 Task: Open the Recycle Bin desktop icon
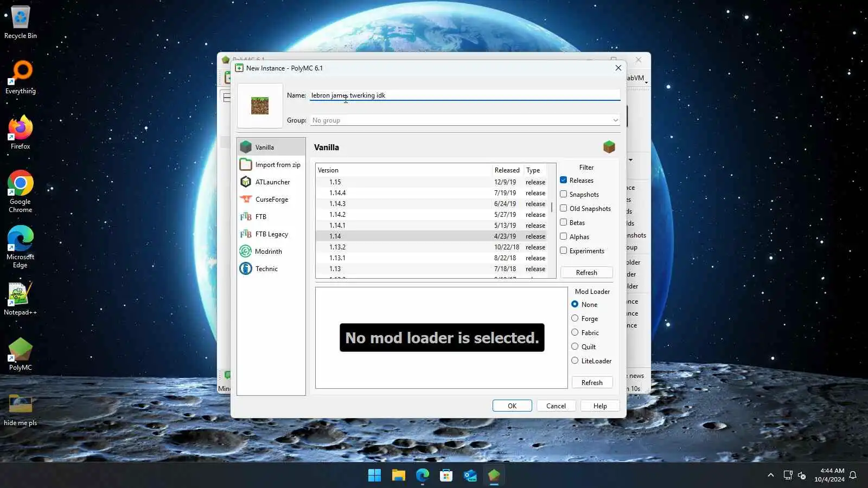tap(21, 22)
